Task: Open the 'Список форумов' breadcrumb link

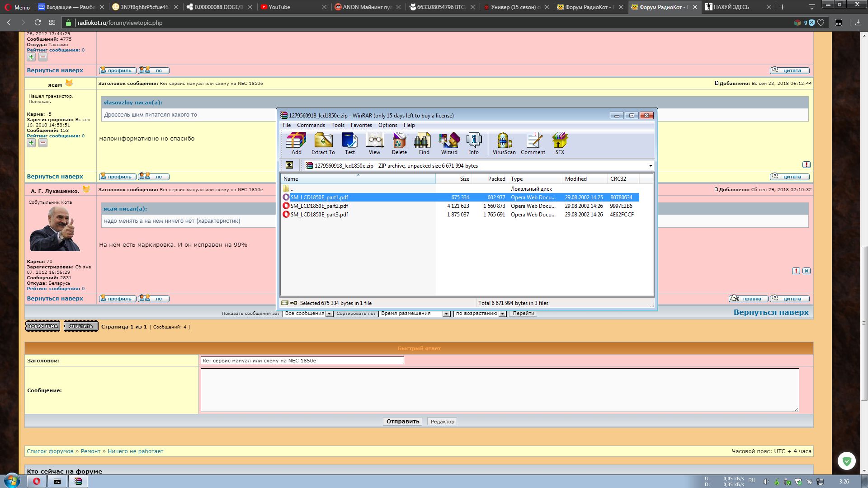Action: click(50, 451)
